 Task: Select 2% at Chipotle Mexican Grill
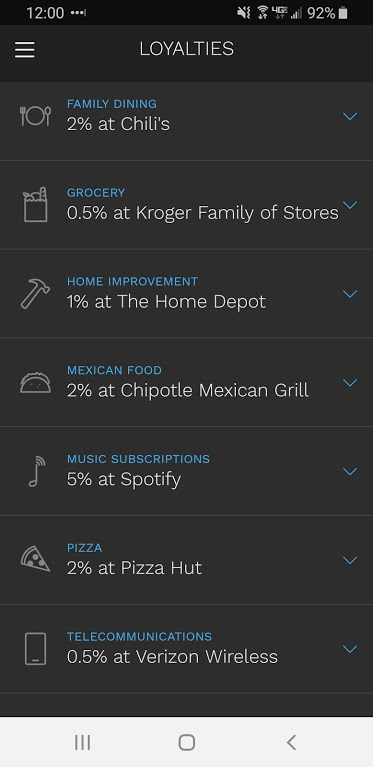click(188, 390)
